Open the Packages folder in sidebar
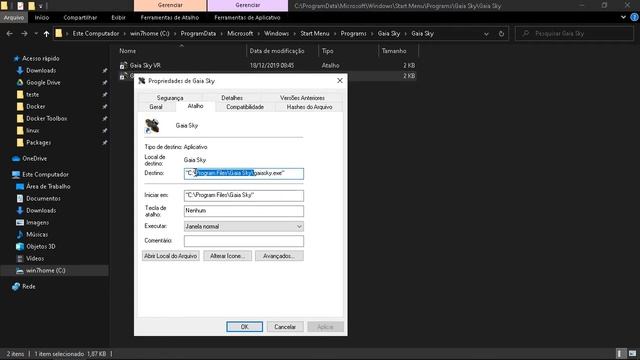 38,142
